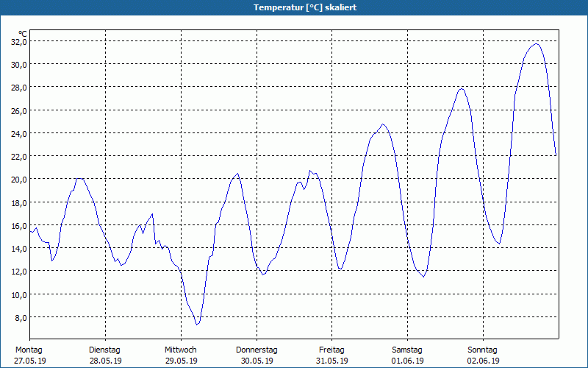Click the Friday peak near 25 degrees
This screenshot has height=368, width=588.
[x=382, y=124]
